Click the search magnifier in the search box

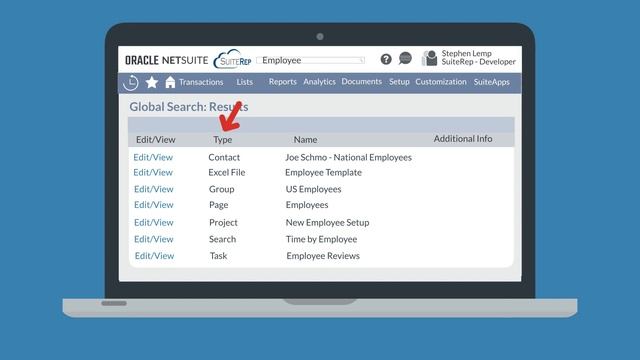pos(361,60)
